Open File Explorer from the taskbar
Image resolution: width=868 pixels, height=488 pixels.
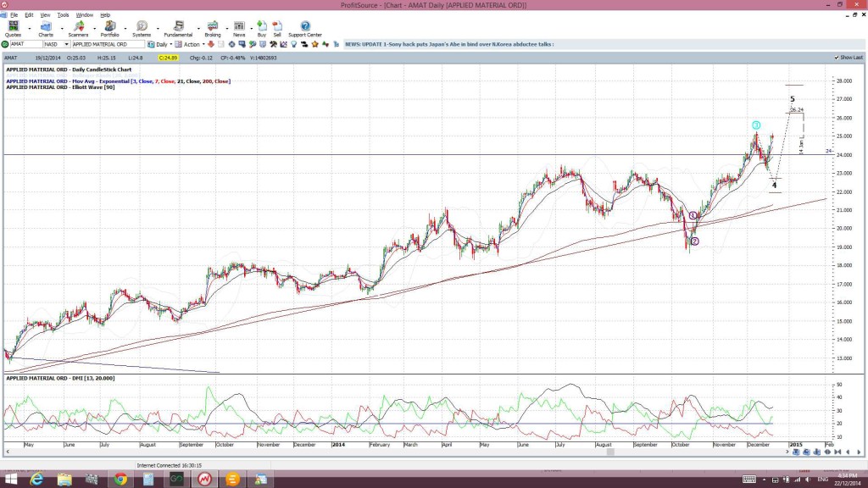coord(64,480)
